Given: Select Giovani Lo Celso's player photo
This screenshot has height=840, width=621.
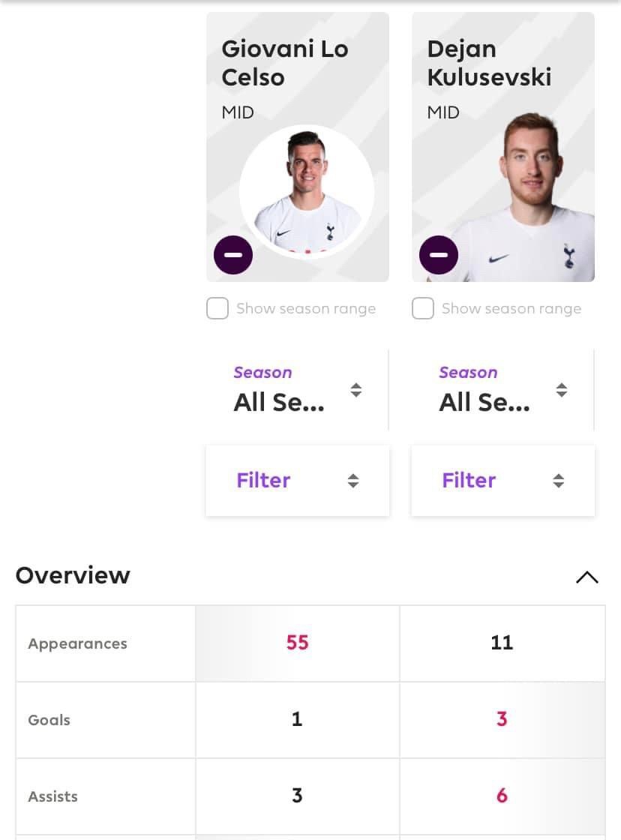Looking at the screenshot, I should (x=307, y=192).
